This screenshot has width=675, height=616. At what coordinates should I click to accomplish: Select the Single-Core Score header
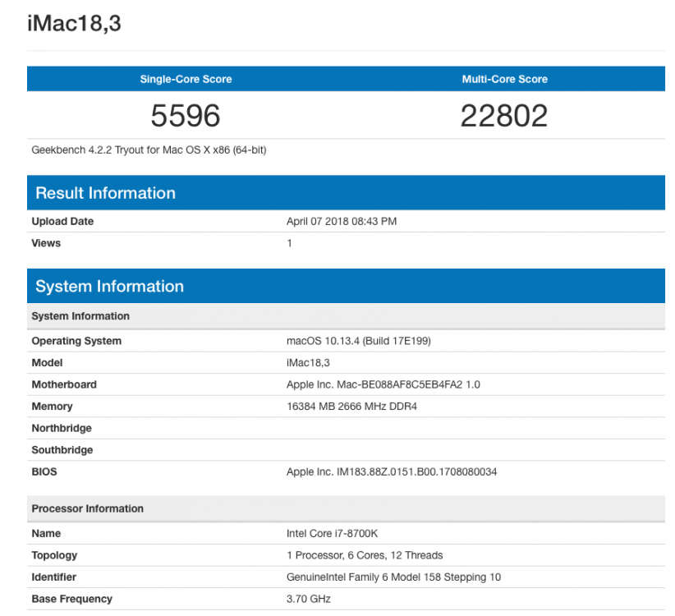pos(186,79)
